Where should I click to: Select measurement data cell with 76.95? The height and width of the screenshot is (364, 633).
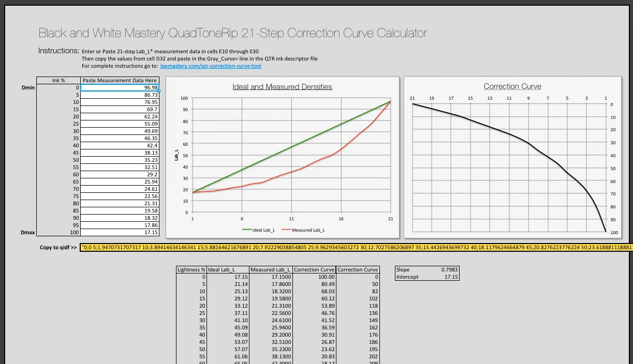(120, 102)
